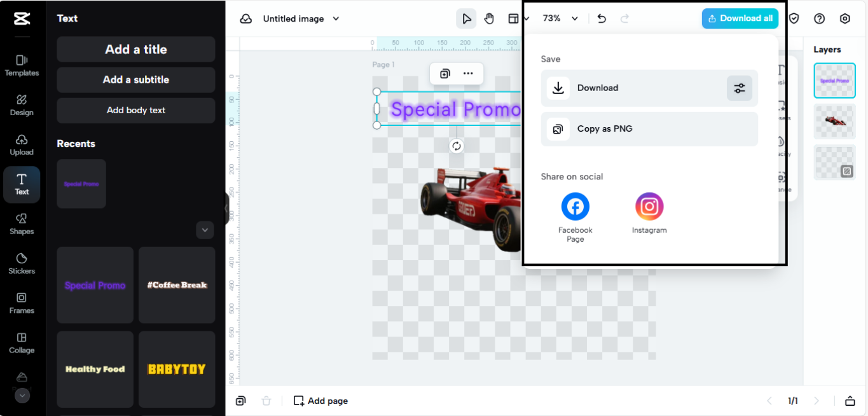
Task: Open the Stickers panel
Action: tap(22, 263)
